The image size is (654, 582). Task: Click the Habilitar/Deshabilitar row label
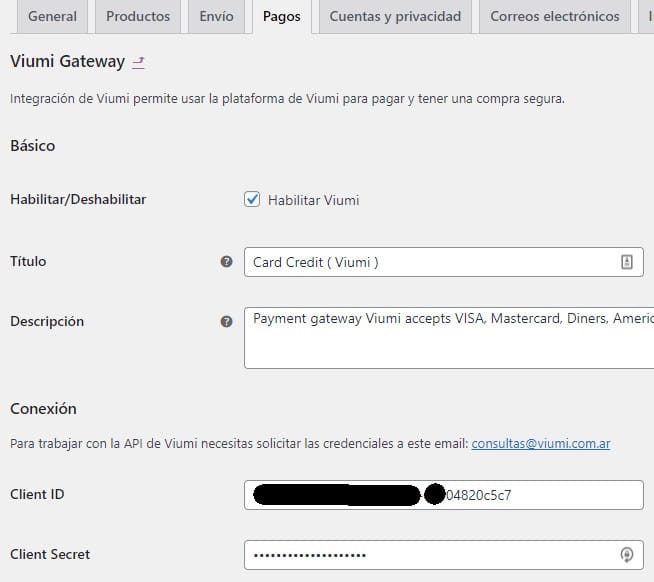click(78, 199)
